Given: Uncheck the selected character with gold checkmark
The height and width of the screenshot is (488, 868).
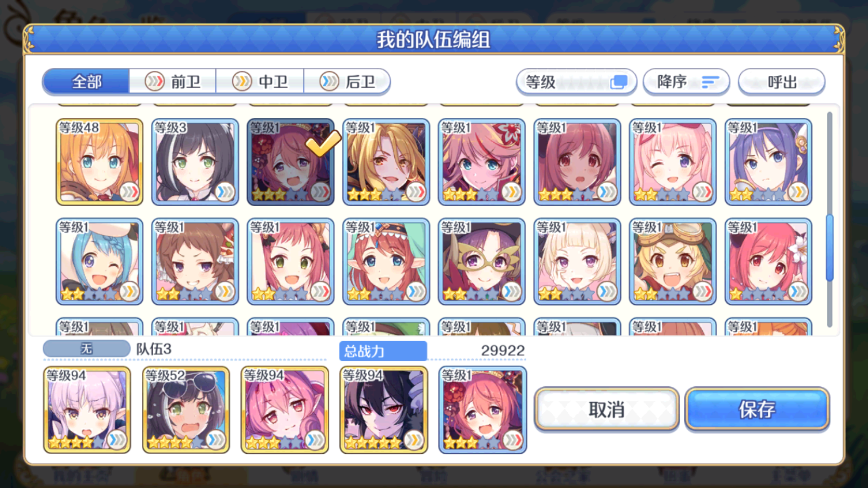Looking at the screenshot, I should pos(290,162).
